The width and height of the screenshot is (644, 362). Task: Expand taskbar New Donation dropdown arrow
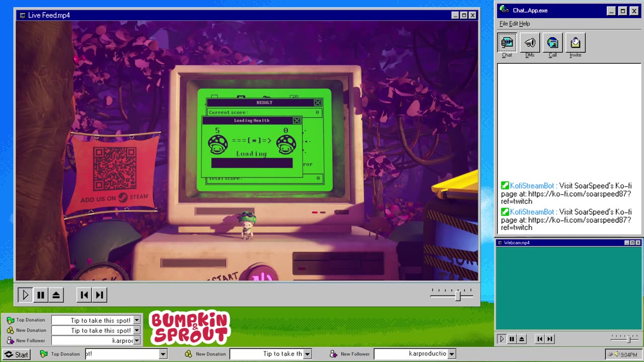[307, 354]
